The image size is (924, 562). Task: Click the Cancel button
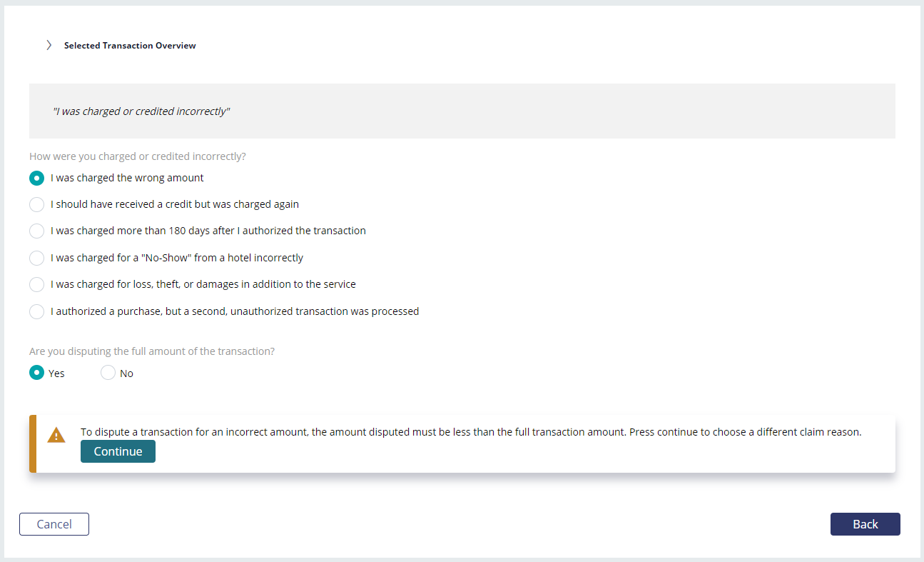click(x=54, y=524)
